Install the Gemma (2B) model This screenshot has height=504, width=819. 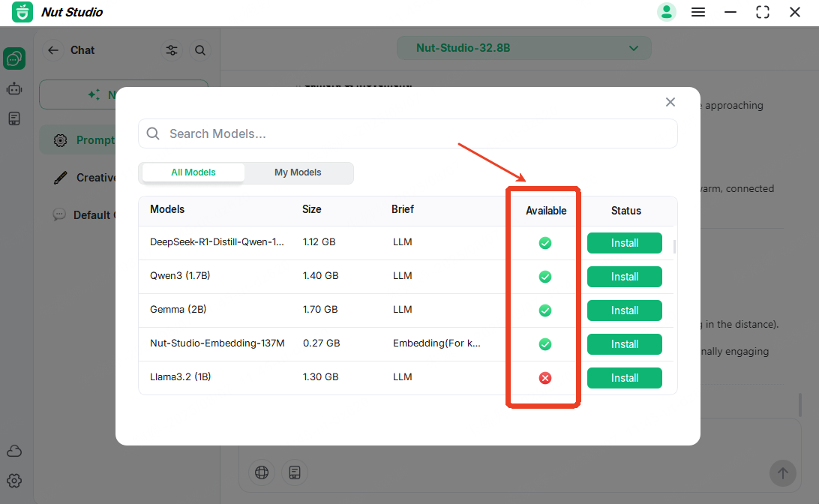point(625,310)
